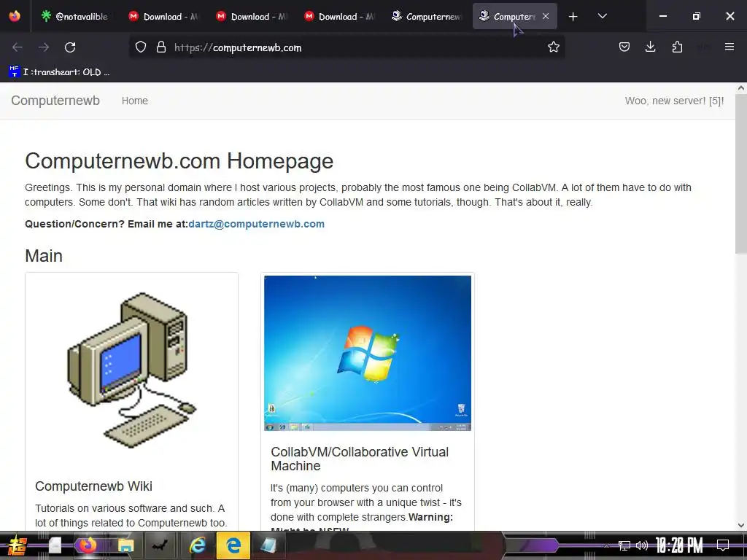Switch to the inactive Computernewb tab
Image resolution: width=747 pixels, height=560 pixels.
point(426,17)
